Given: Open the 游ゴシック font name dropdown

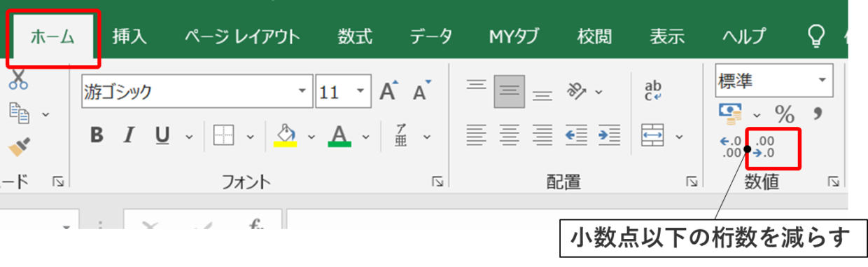Looking at the screenshot, I should (302, 92).
